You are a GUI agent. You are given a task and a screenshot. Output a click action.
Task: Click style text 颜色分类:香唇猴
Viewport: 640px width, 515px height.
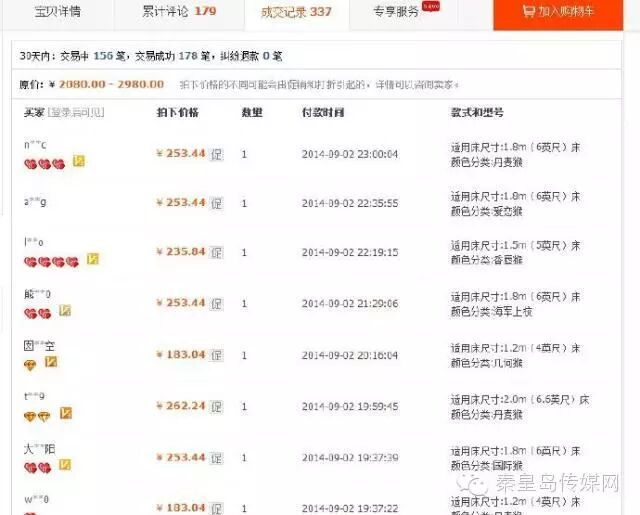(x=487, y=260)
